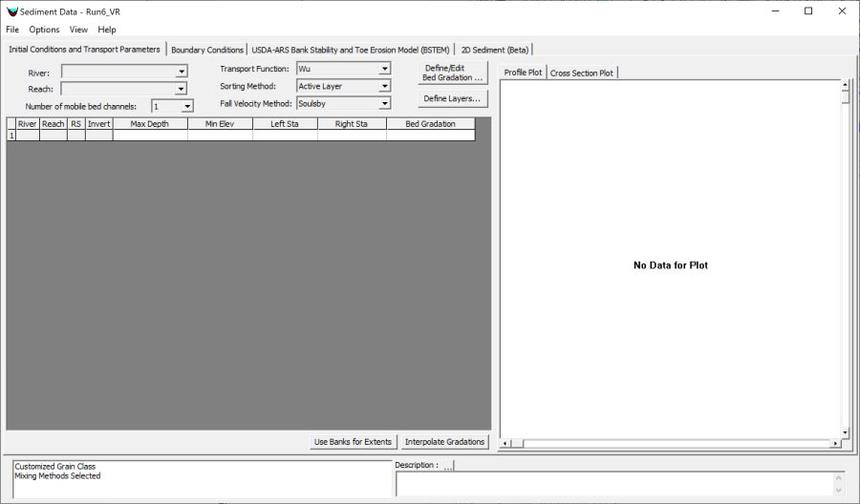The image size is (860, 504).
Task: Open the File menu
Action: pos(12,30)
